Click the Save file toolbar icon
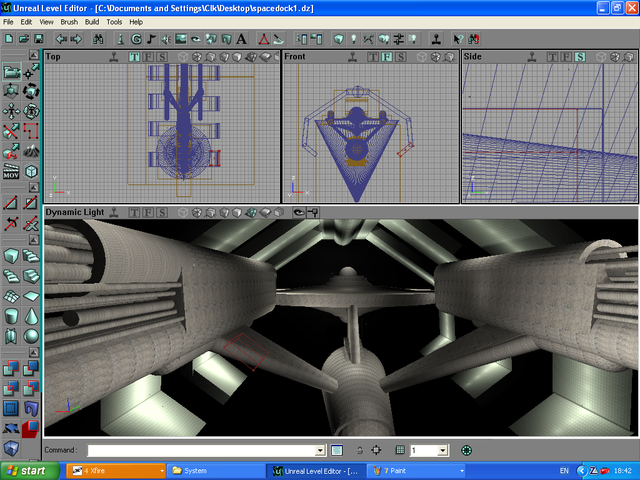Screen dimensions: 640x480 [38, 39]
